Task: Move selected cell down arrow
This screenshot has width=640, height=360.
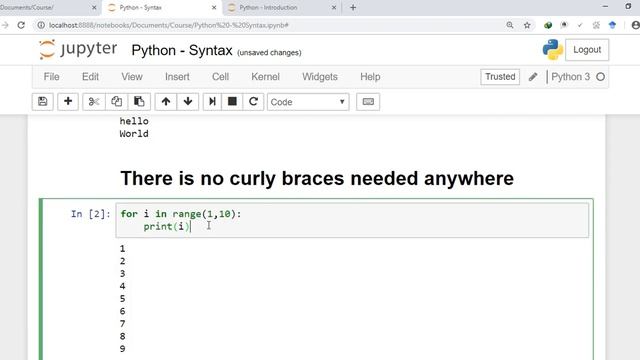Action: coord(188,102)
